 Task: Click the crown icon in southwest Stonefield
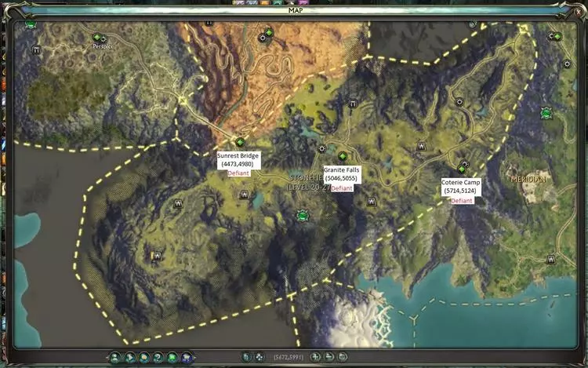pos(158,257)
